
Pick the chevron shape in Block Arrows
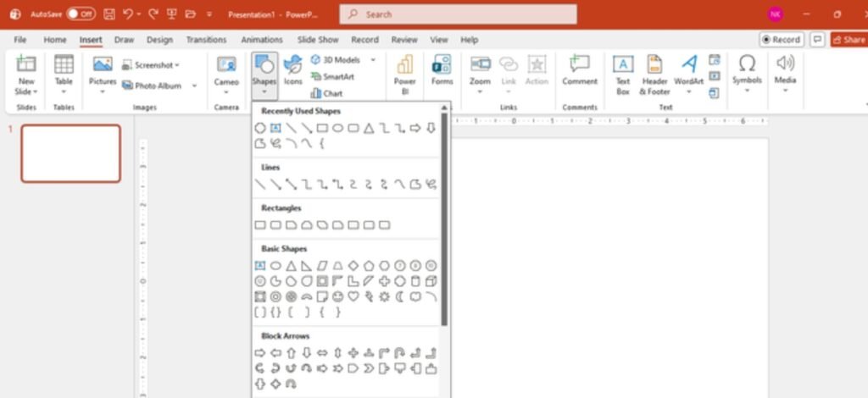pyautogui.click(x=369, y=368)
